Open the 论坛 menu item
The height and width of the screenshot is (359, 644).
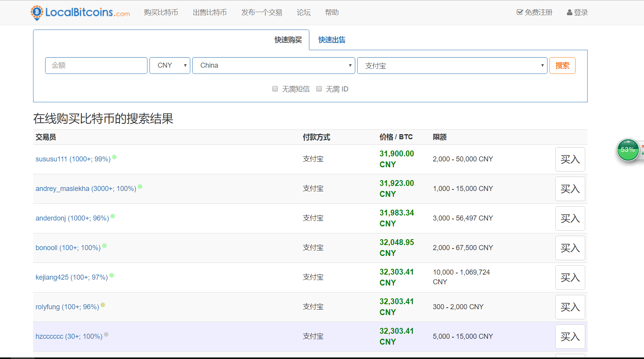tap(304, 12)
